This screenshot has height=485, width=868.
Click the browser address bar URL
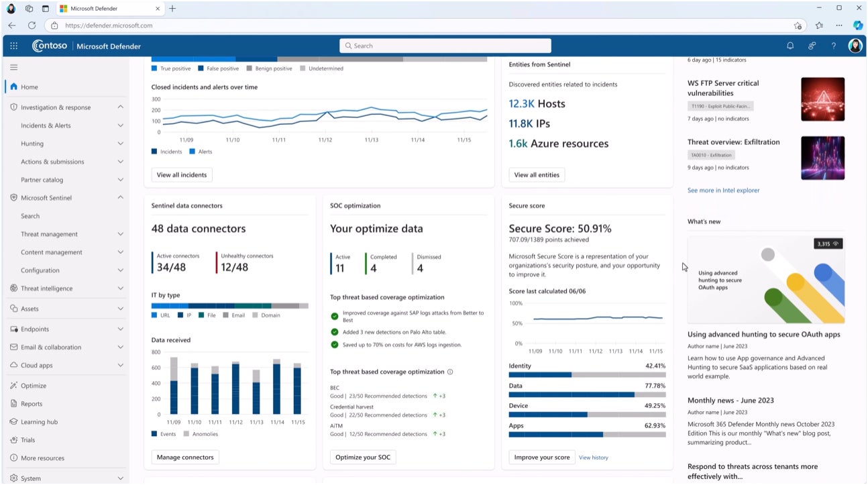(x=109, y=25)
